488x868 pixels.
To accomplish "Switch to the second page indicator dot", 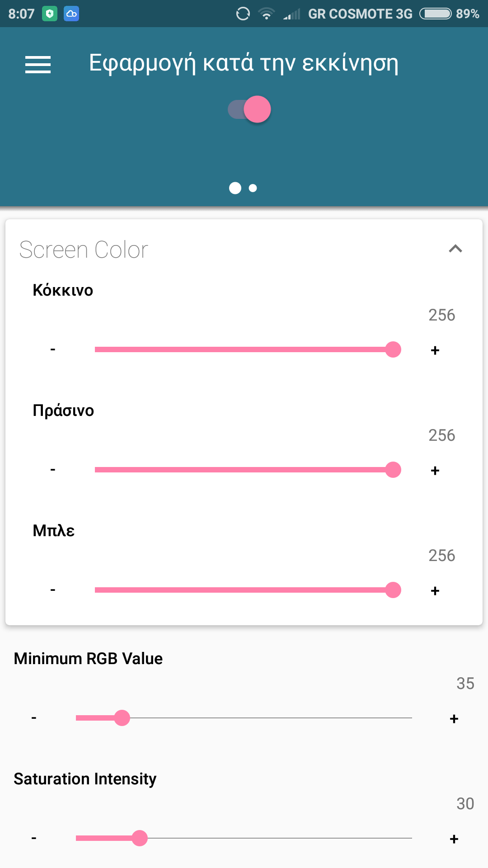I will (x=253, y=188).
